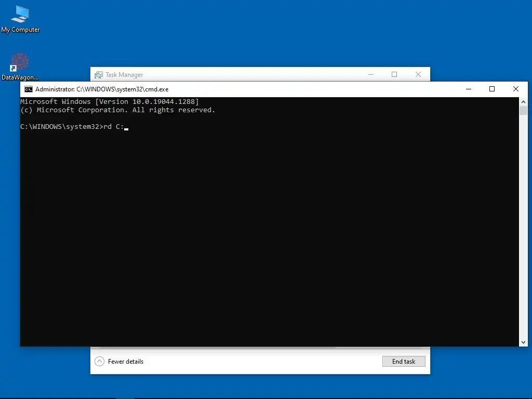
Task: Open the My Computer desktop icon
Action: point(20,19)
